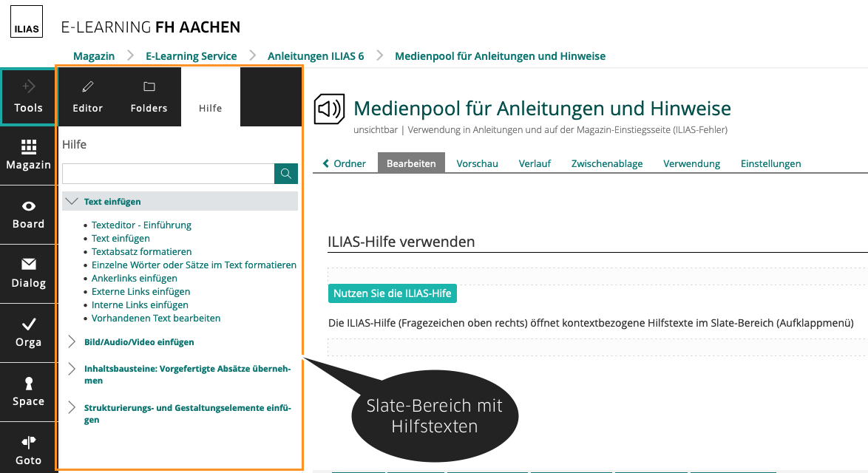Click the Nutzen Sie die ILIAS-Hilfe button

pyautogui.click(x=393, y=293)
